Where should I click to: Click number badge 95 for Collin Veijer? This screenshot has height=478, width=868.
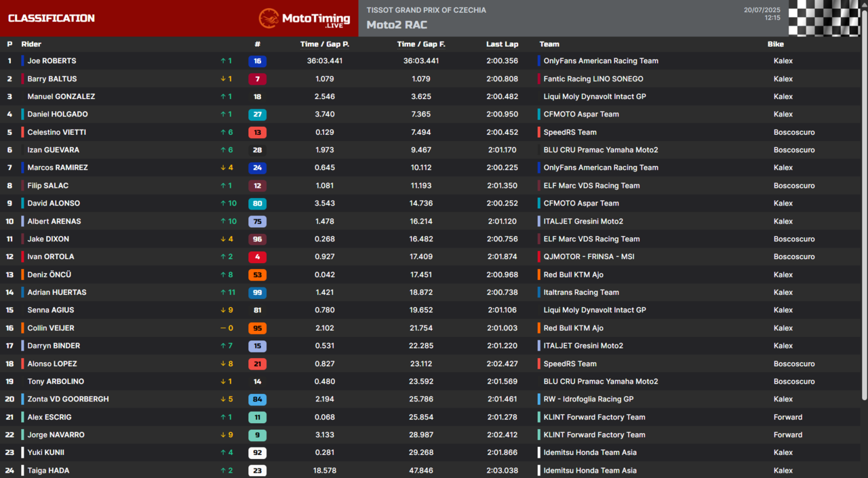tap(257, 328)
